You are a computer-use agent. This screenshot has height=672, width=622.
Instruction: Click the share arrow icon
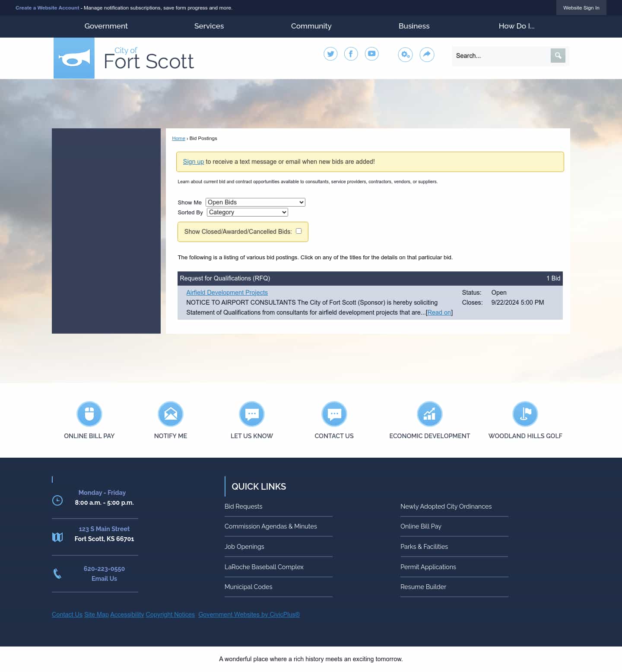[427, 54]
